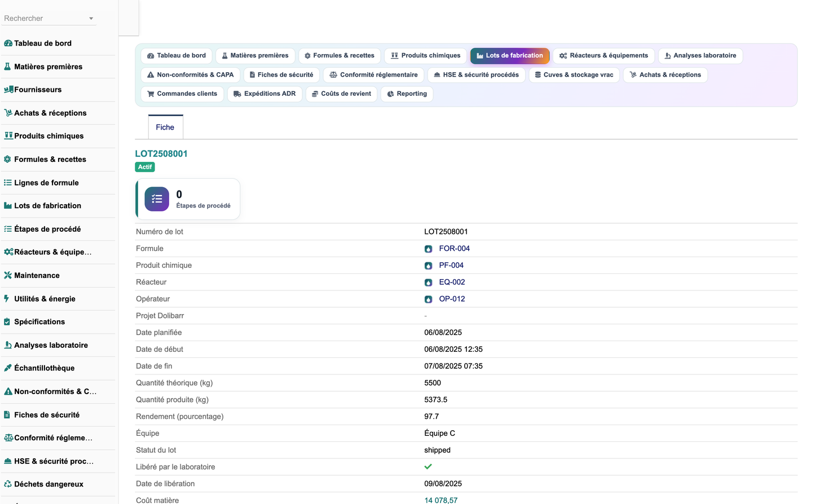815x504 pixels.
Task: Click the gears icon beside Réacteurs & équipe…
Action: pos(8,252)
